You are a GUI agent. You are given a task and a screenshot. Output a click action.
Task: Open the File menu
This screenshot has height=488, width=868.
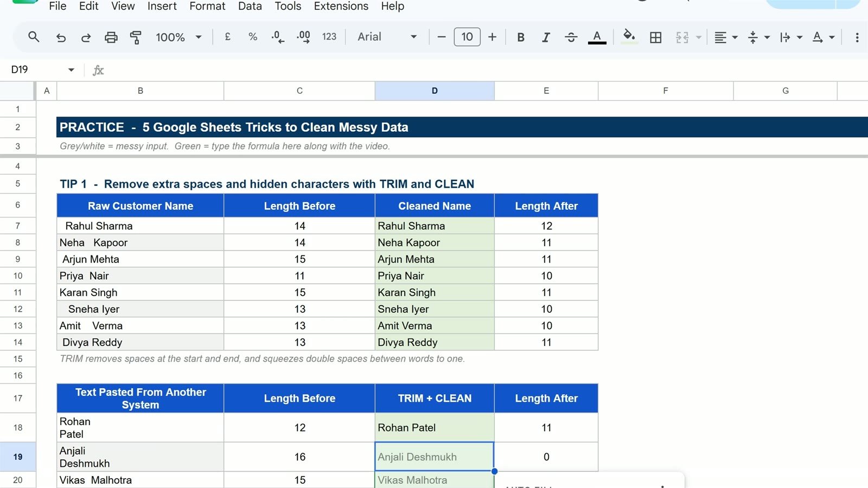pos(58,7)
